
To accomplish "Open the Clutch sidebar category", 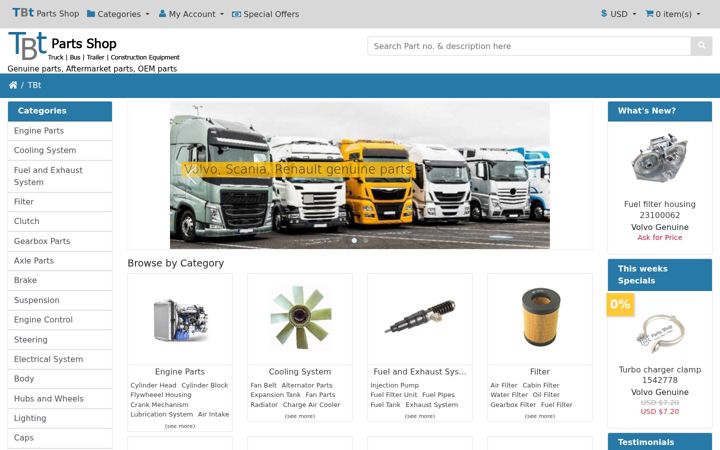I will coord(60,221).
